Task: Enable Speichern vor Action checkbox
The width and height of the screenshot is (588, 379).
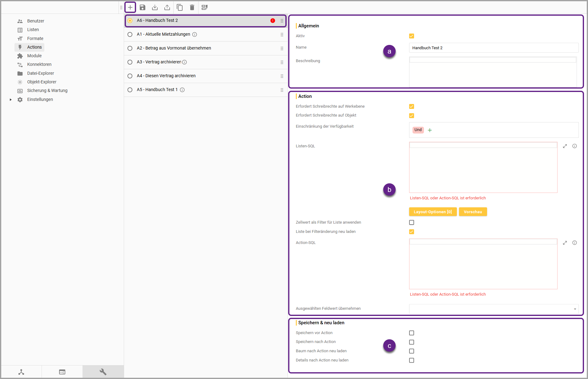Action: click(x=412, y=333)
